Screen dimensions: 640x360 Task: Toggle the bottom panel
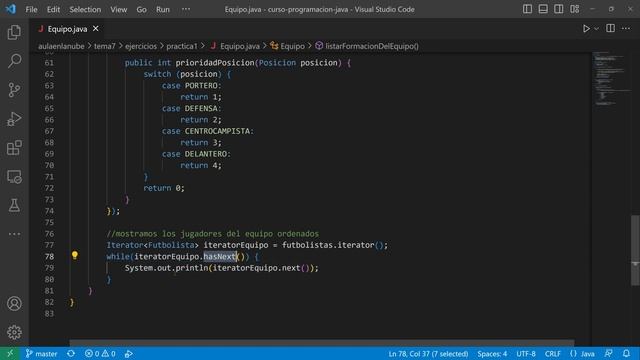tap(543, 9)
